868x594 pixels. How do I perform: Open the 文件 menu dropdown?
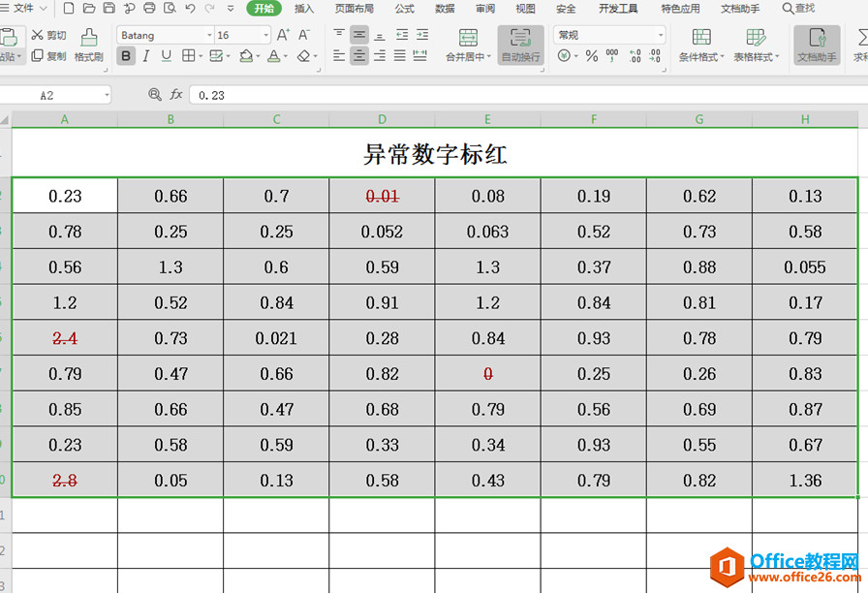(28, 8)
